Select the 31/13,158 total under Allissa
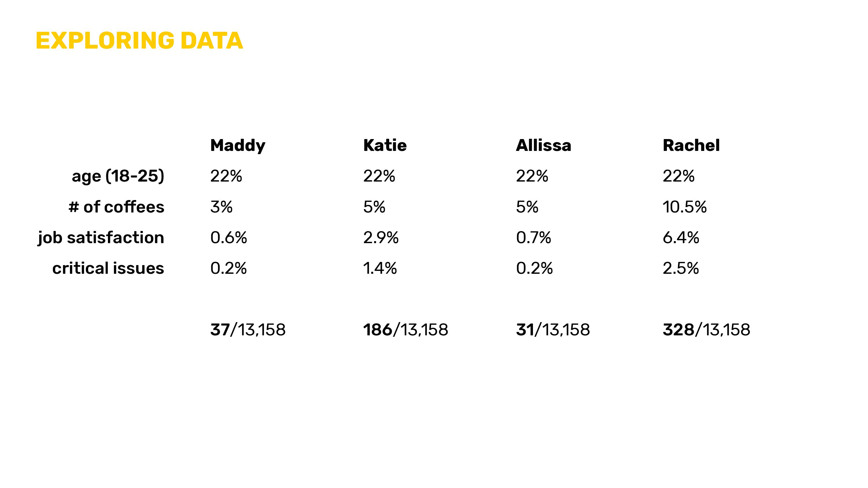 coord(553,330)
